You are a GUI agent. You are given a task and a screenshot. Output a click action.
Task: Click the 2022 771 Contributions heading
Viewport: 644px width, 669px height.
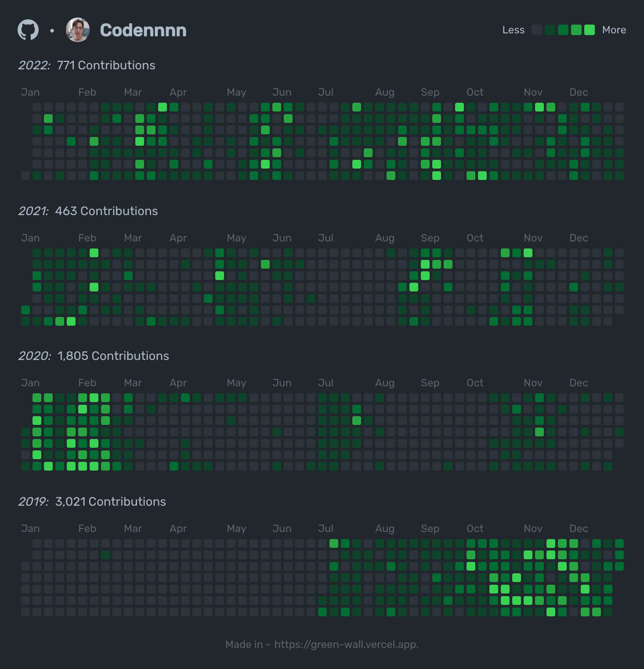87,65
